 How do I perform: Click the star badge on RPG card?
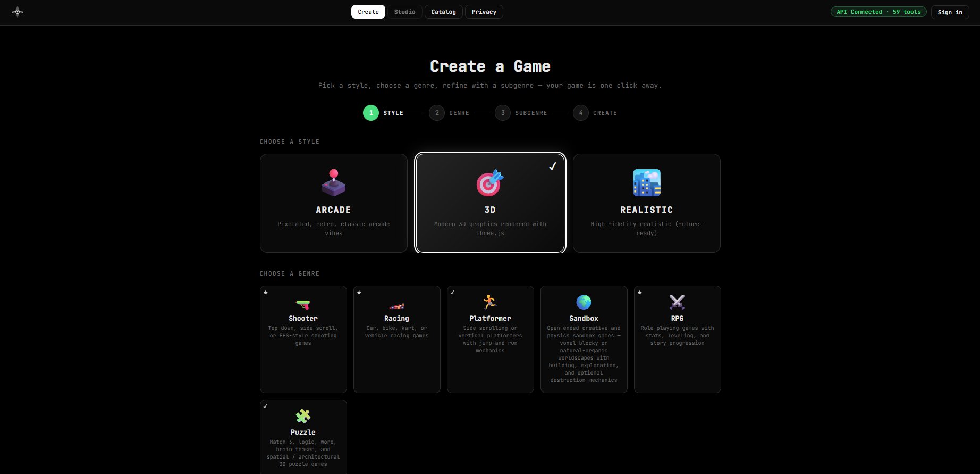point(640,292)
